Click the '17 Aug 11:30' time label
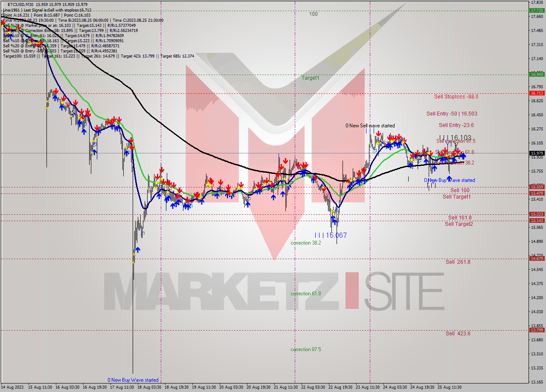Screen dimensions: 546x392 [x=122, y=387]
